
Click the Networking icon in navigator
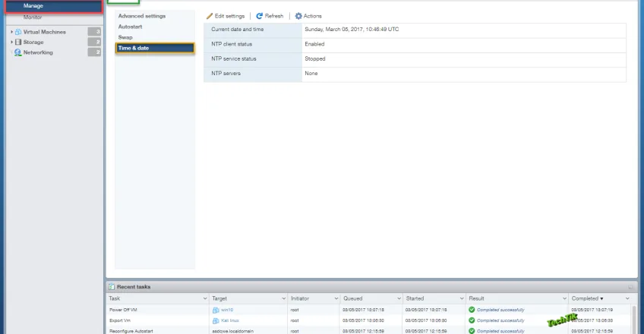pyautogui.click(x=18, y=52)
